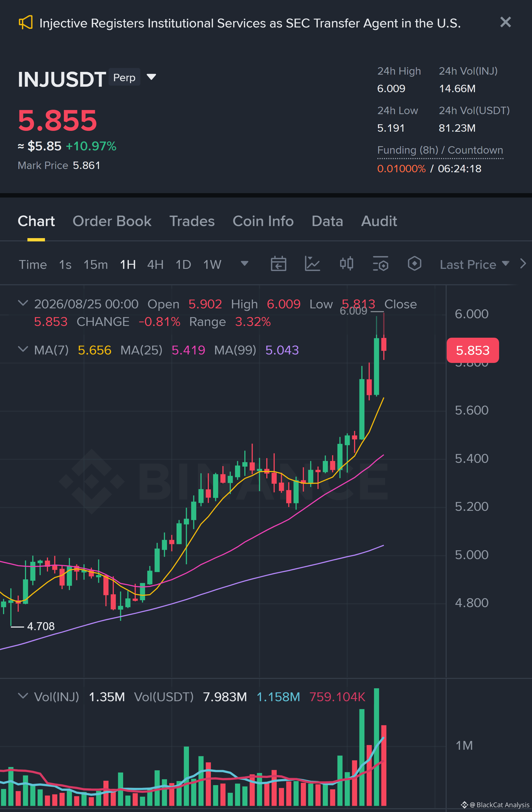The image size is (532, 812).
Task: Open the go-to-date calendar icon
Action: coord(278,264)
